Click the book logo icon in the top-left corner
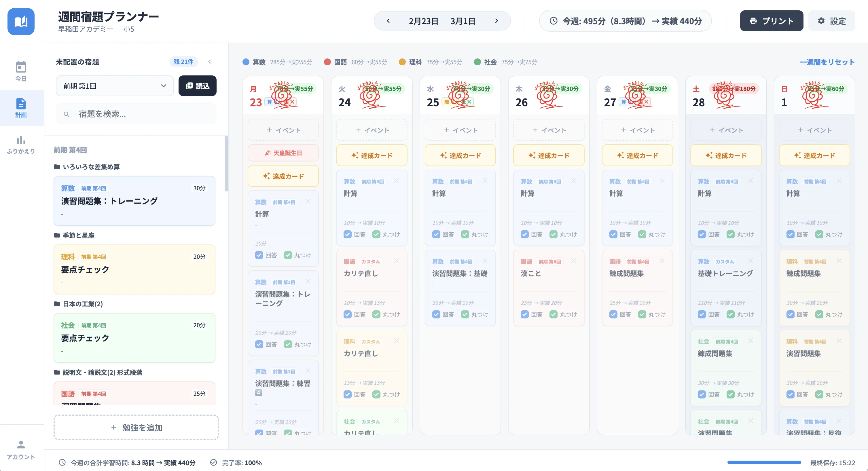Viewport: 868px width, 471px height. coord(21,21)
